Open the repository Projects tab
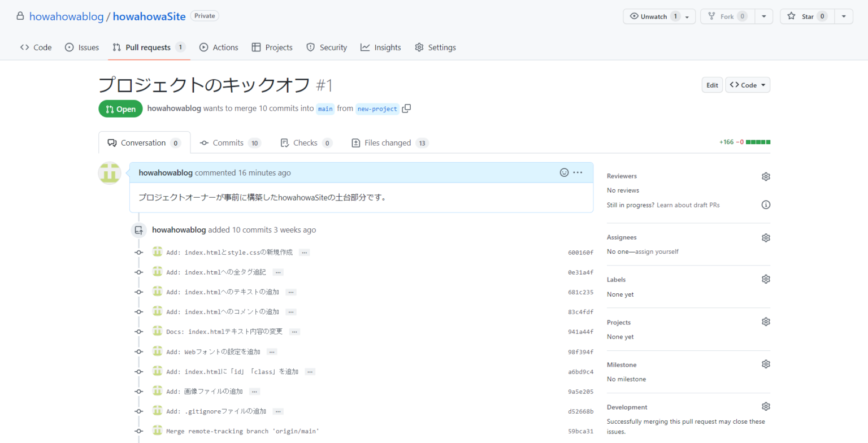The image size is (868, 443). point(272,47)
